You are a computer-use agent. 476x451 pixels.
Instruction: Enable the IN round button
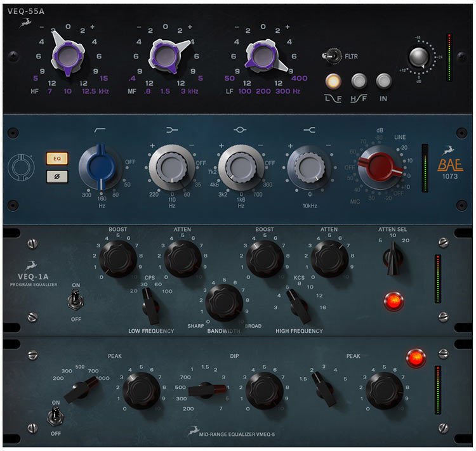tap(384, 81)
